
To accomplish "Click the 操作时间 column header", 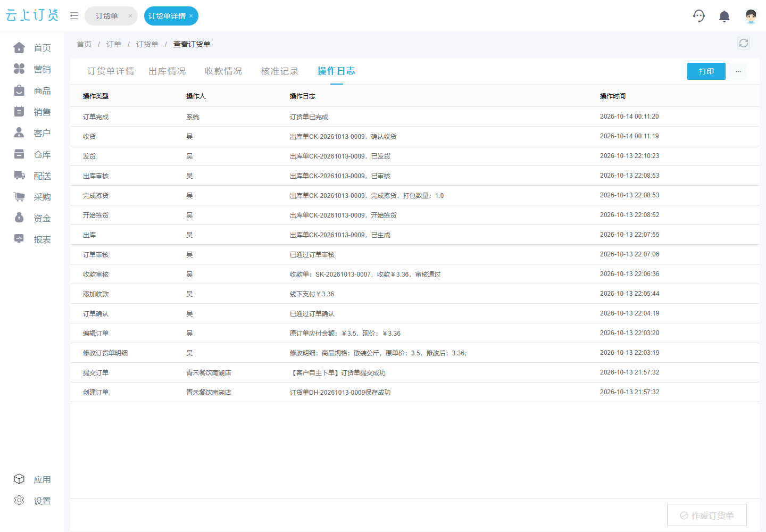I will (x=613, y=96).
